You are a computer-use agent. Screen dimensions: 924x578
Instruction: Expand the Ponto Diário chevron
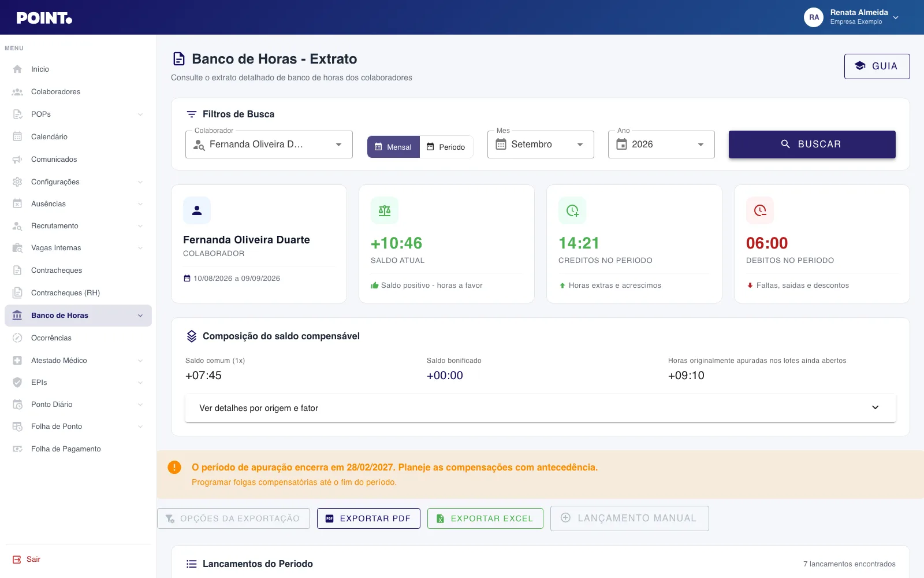click(140, 405)
